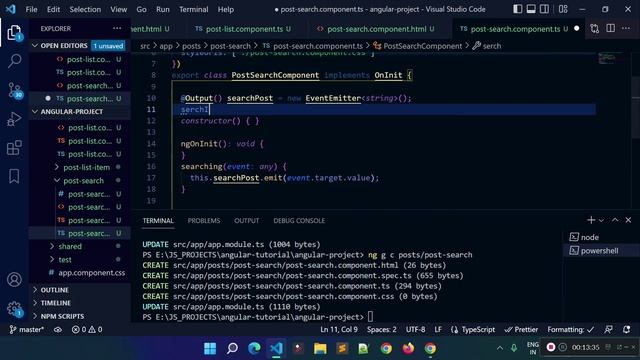The image size is (640, 360).
Task: Expand the post-list-item folder
Action: 86,167
